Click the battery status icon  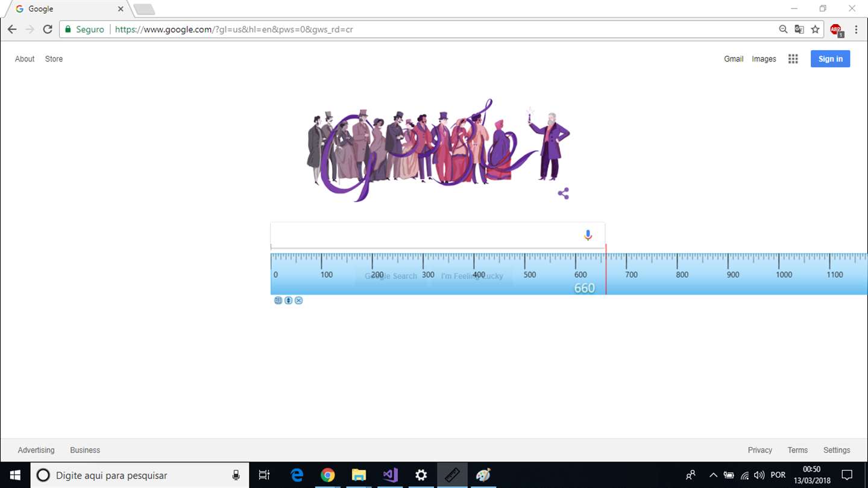coord(729,475)
